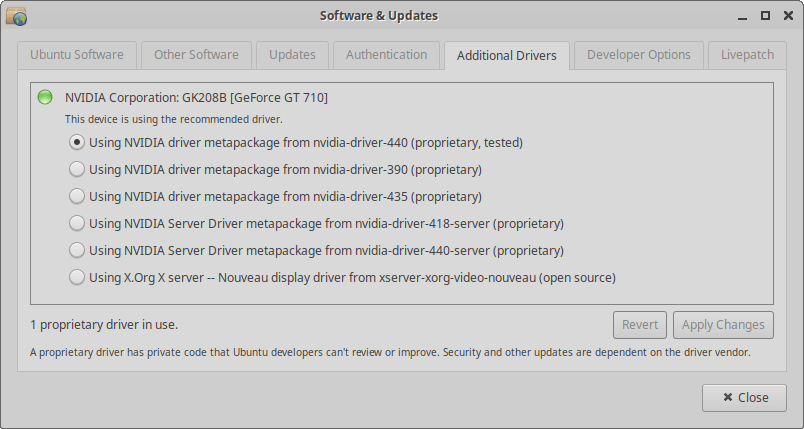Minimize the Software & Updates window
This screenshot has width=804, height=429.
click(742, 16)
